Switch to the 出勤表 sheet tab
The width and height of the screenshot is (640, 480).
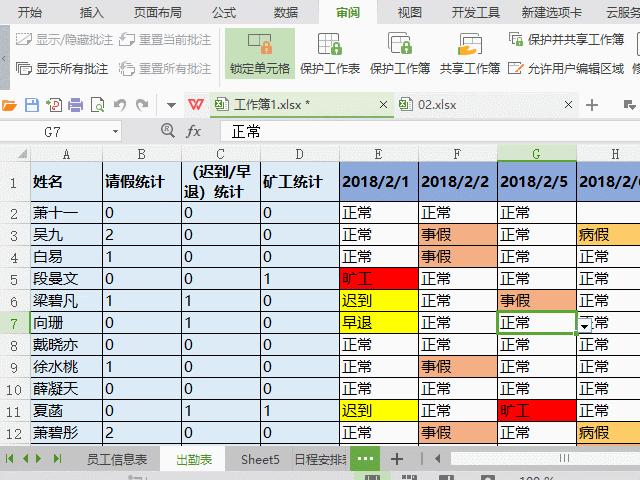(x=194, y=459)
